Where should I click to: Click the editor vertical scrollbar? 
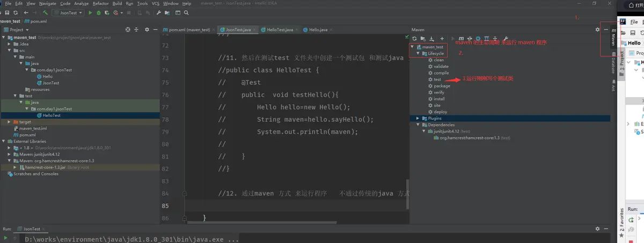tap(407, 194)
